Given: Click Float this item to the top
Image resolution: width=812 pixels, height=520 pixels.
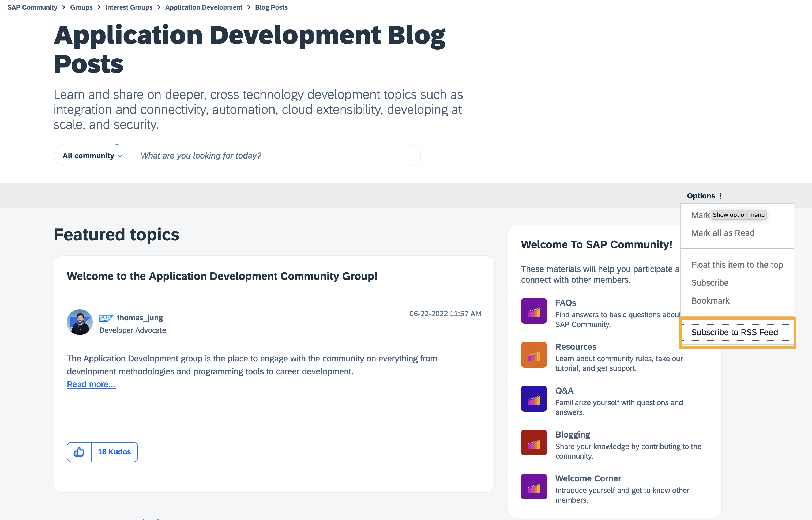Looking at the screenshot, I should pyautogui.click(x=737, y=265).
